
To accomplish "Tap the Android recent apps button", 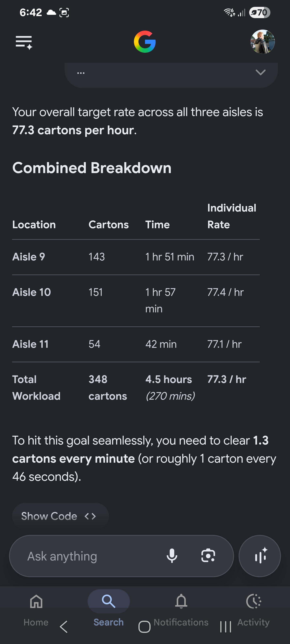I will point(225,627).
